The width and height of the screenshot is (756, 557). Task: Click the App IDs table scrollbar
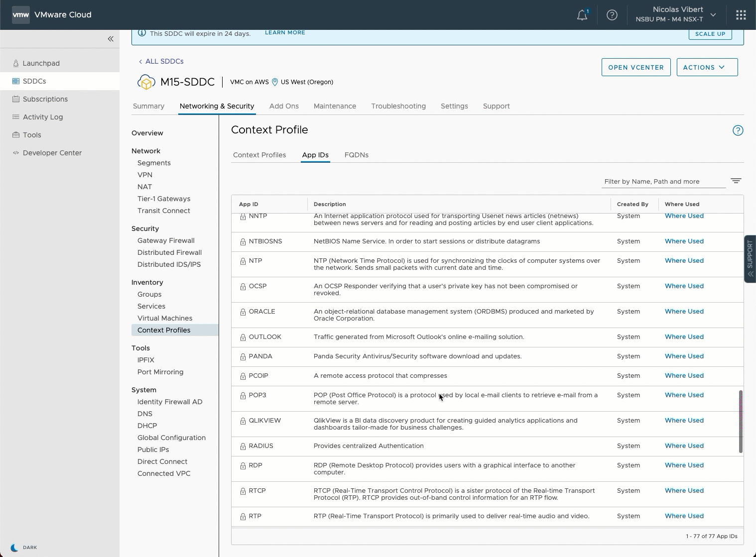[x=741, y=421]
